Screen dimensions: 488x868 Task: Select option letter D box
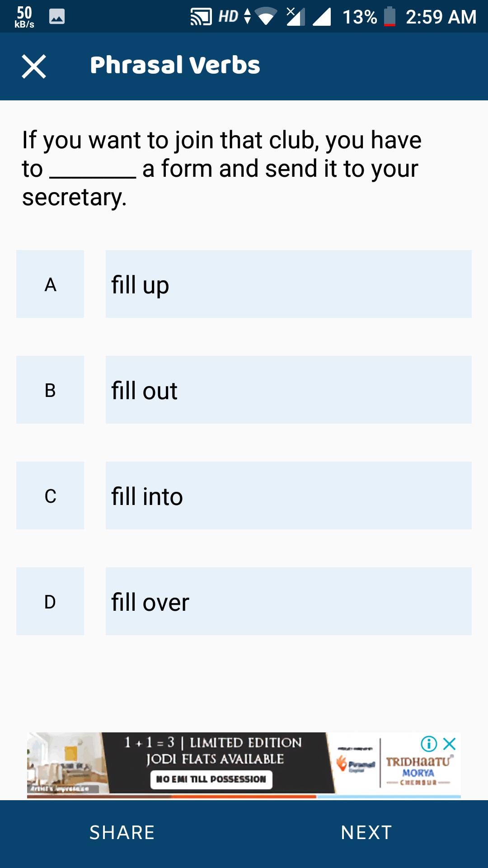click(50, 601)
